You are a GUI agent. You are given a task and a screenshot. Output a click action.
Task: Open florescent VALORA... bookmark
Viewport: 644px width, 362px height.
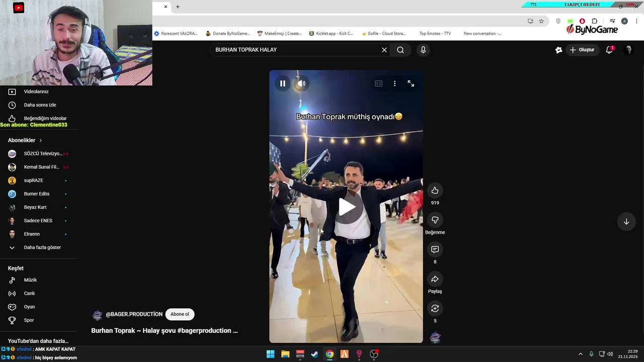(176, 34)
